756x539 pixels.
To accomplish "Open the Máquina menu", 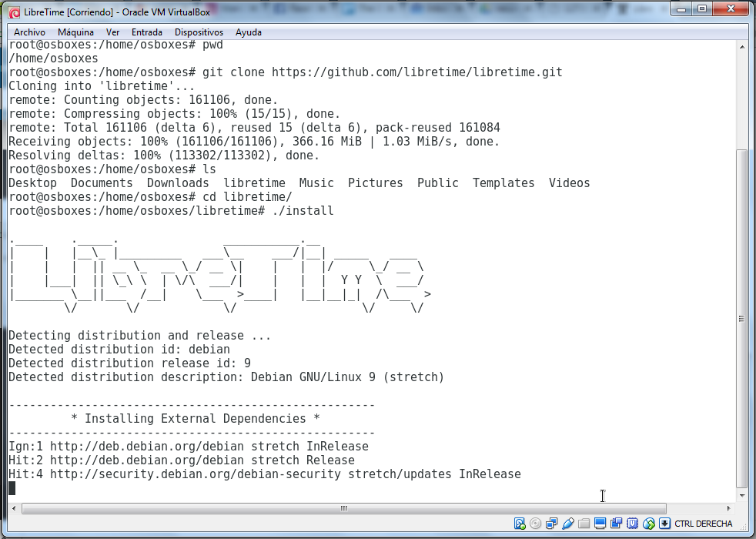I will pos(75,32).
